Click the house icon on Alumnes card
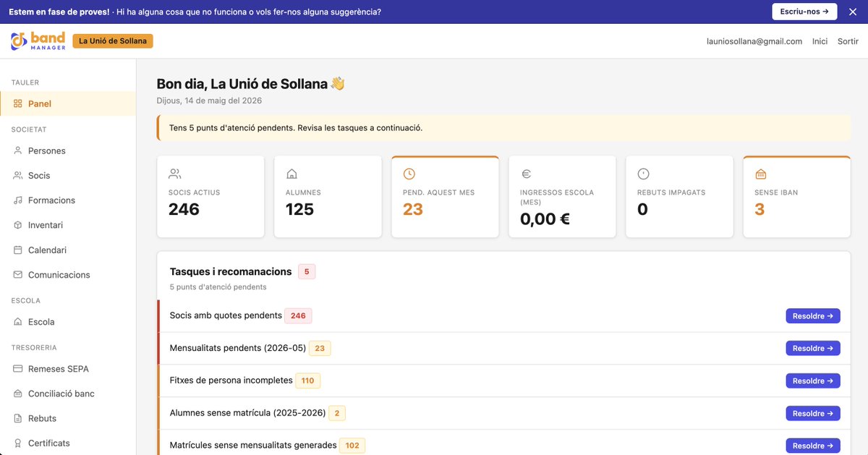868x455 pixels. (x=292, y=174)
